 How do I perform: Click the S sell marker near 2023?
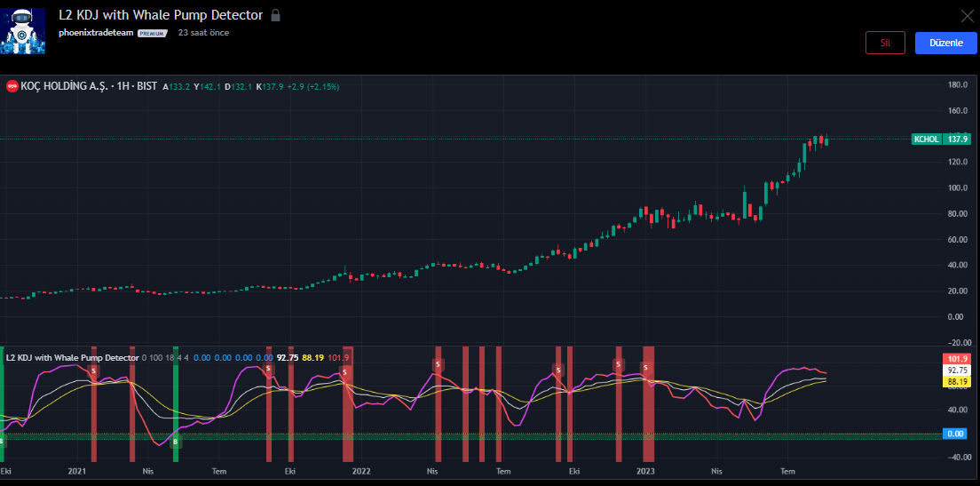click(x=645, y=367)
